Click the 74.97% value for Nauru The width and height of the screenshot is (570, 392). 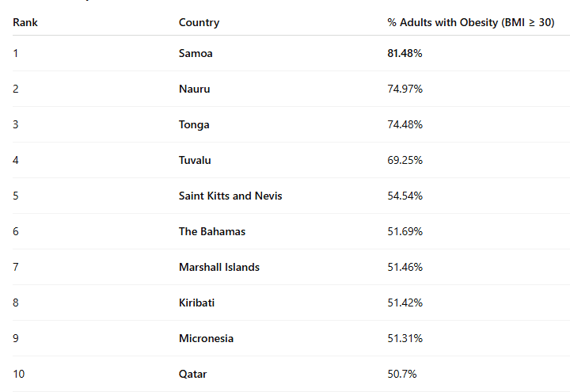tap(405, 89)
